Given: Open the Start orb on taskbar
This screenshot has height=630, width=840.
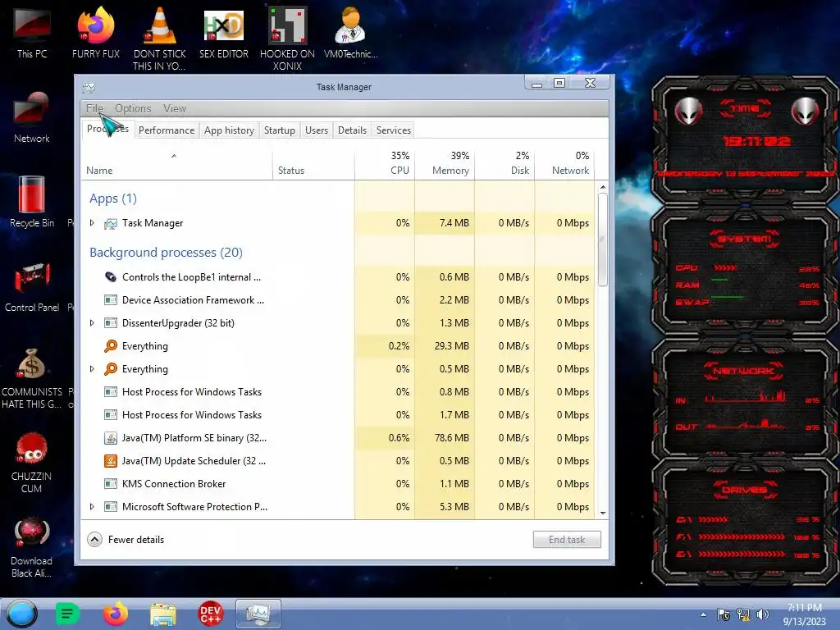Looking at the screenshot, I should coord(22,614).
